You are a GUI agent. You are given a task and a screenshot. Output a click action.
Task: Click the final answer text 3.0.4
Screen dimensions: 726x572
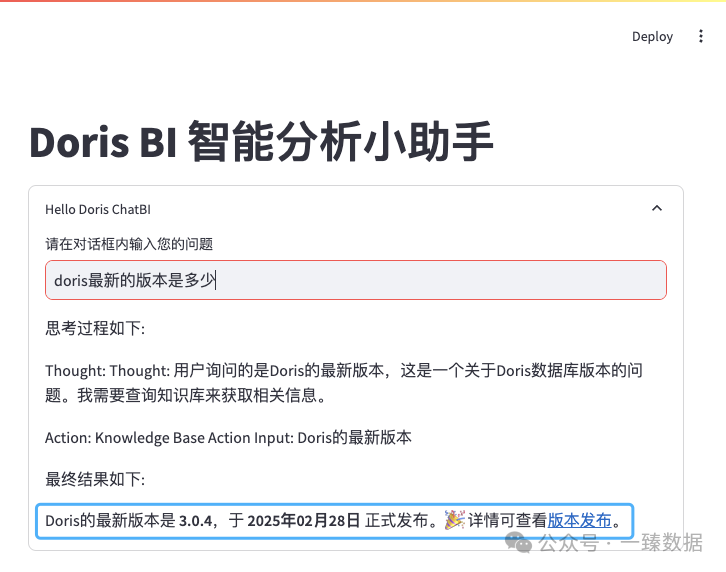[x=195, y=521]
